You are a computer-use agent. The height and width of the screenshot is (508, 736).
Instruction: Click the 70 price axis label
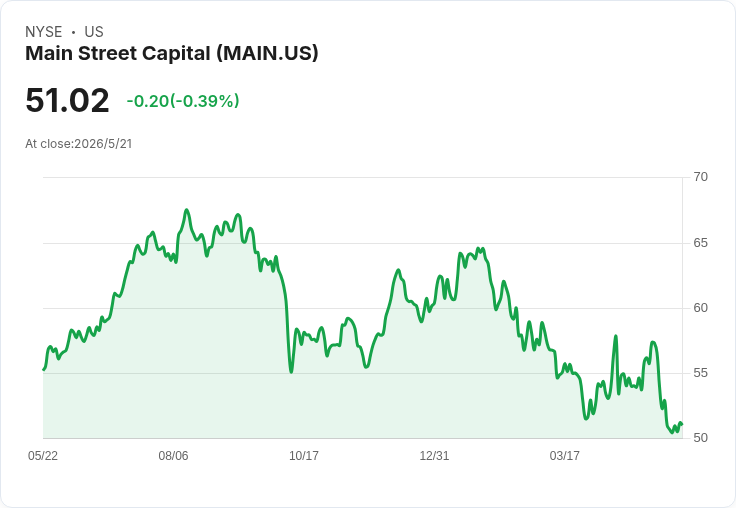point(700,177)
